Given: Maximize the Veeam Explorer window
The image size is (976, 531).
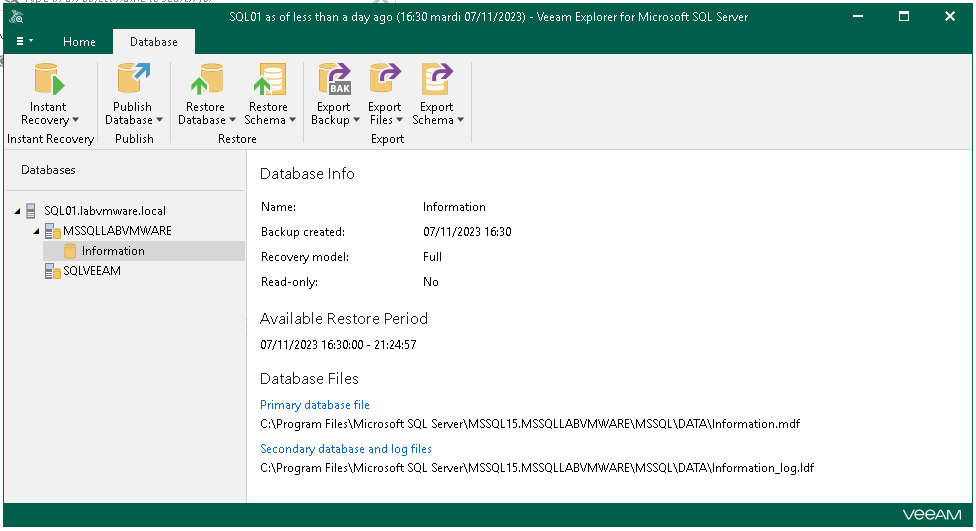Looking at the screenshot, I should click(904, 17).
